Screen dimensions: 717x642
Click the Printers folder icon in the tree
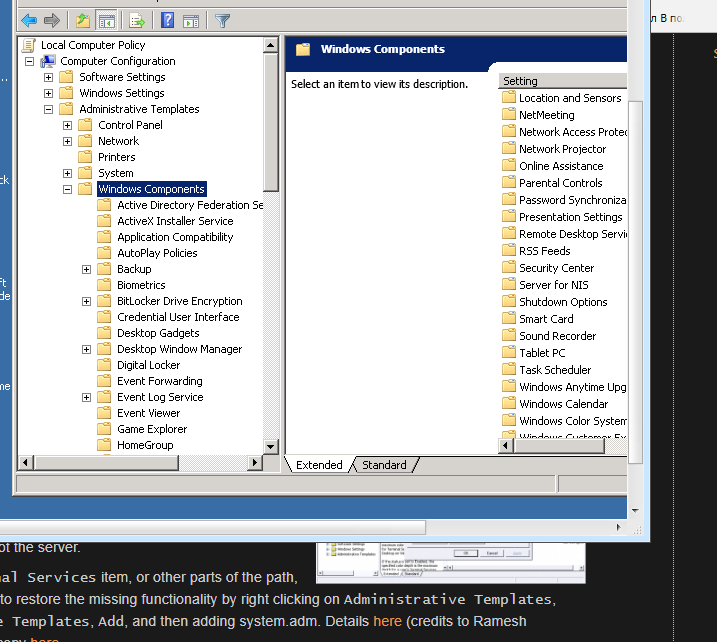[85, 157]
